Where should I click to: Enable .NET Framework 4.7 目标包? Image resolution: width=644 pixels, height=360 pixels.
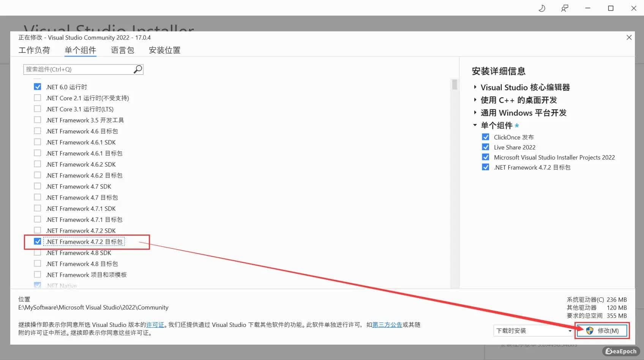[38, 197]
